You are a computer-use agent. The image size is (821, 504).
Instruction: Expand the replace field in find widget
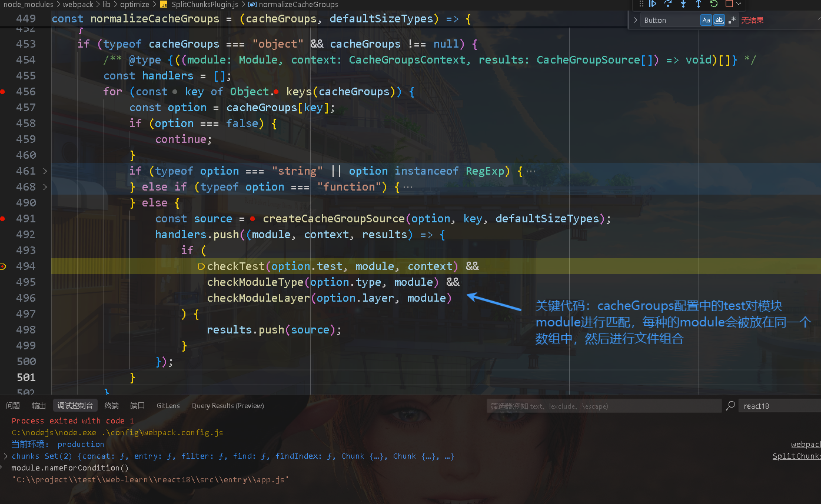click(635, 20)
